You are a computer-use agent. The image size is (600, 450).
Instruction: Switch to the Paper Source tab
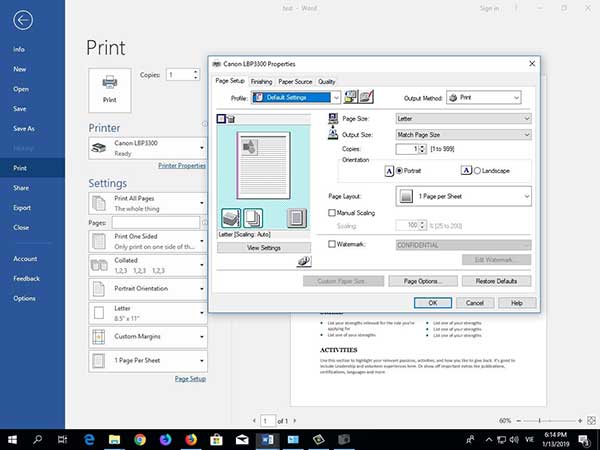tap(295, 82)
